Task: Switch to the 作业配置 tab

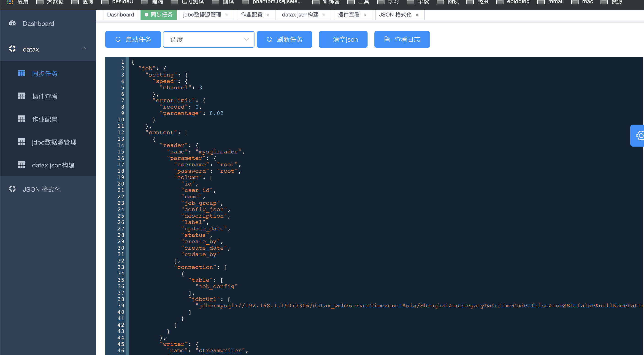Action: 252,15
